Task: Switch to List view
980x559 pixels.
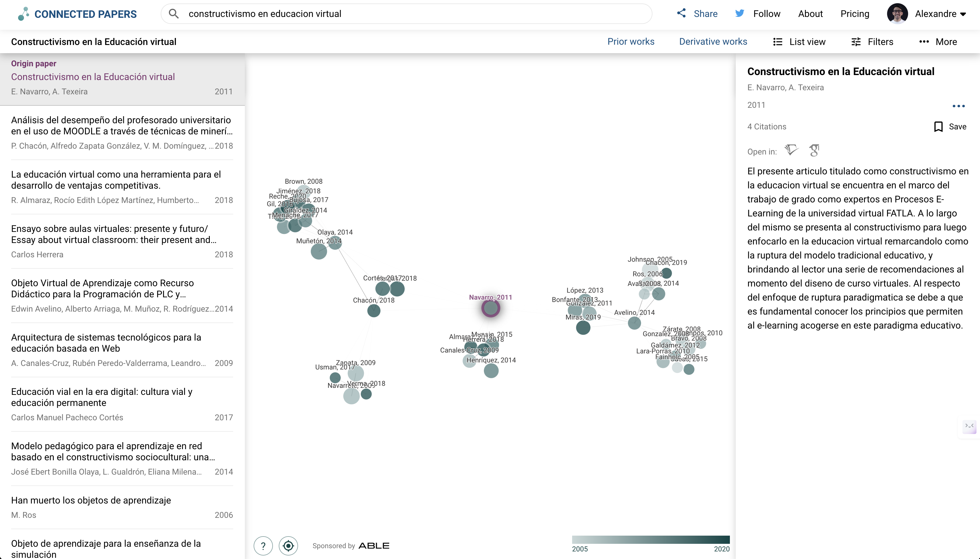Action: (799, 41)
